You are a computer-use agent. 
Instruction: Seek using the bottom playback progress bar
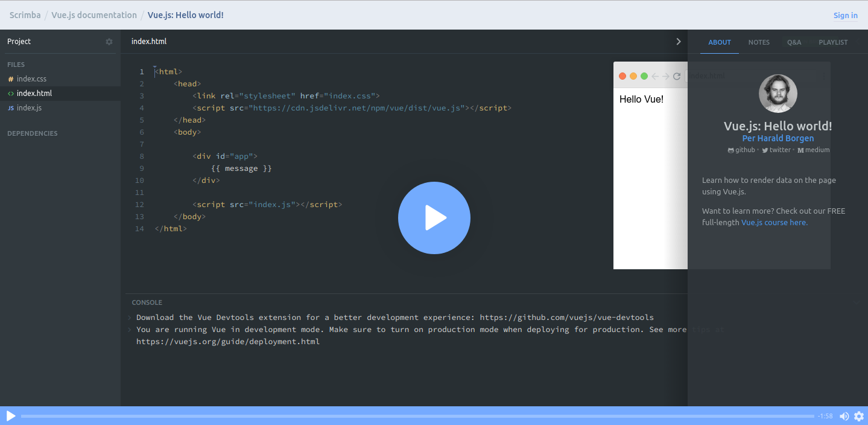pos(417,416)
